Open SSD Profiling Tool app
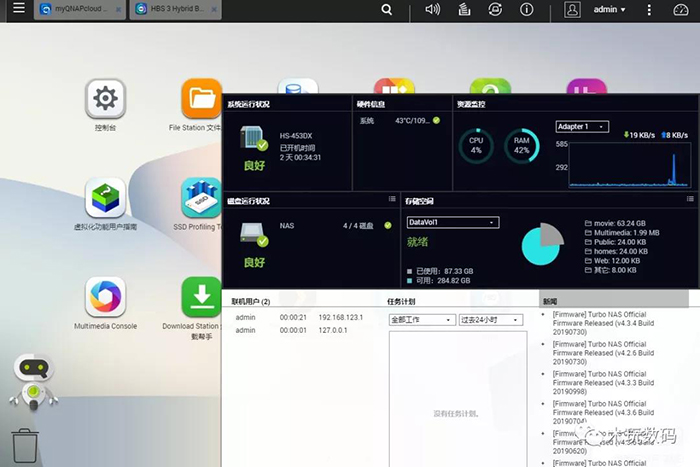Image resolution: width=700 pixels, height=467 pixels. point(201,197)
